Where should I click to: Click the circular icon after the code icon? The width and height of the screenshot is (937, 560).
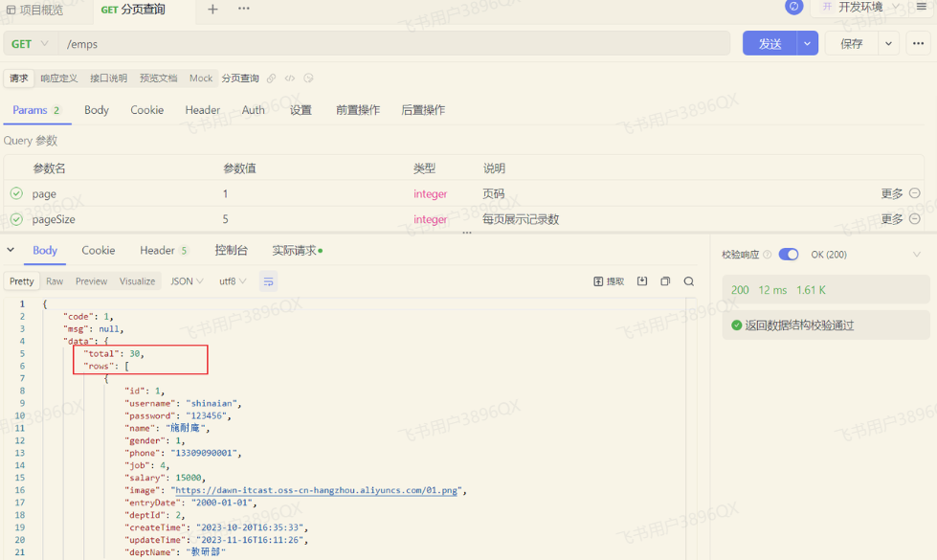point(308,78)
